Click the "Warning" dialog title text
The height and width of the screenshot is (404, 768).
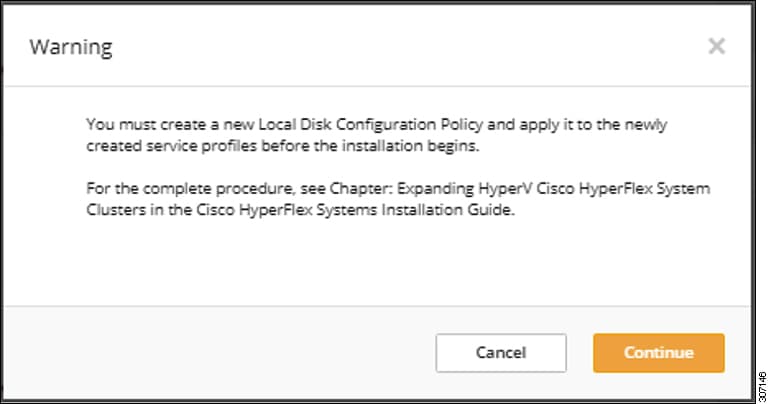click(x=70, y=46)
